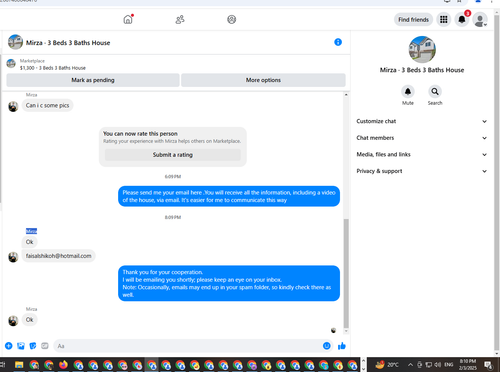Open the taskbar clock showing 8:10 PM

467,365
